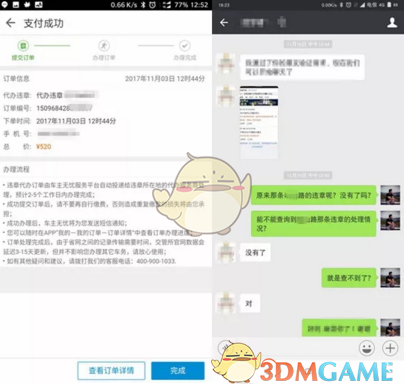
Task: Tap the first white chat bubble from the contact
Action: [x=302, y=67]
